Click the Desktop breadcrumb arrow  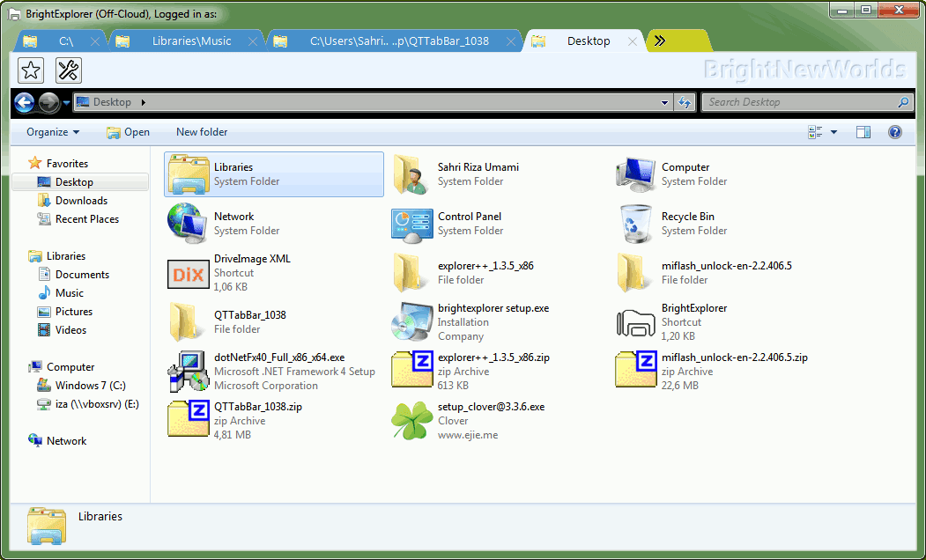[144, 102]
